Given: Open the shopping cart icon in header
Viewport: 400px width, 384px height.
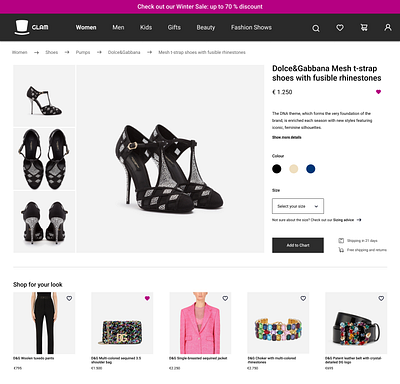Looking at the screenshot, I should (x=364, y=28).
